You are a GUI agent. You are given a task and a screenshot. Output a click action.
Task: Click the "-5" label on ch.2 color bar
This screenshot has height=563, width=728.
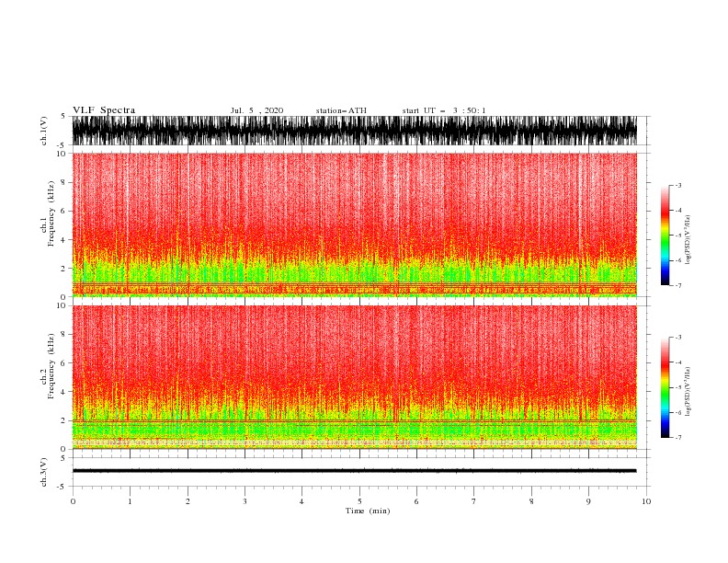point(677,387)
